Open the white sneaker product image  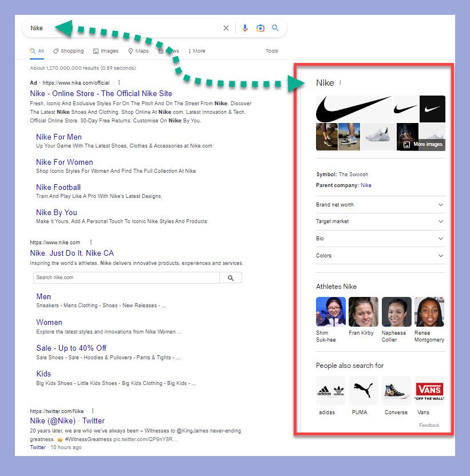[378, 137]
